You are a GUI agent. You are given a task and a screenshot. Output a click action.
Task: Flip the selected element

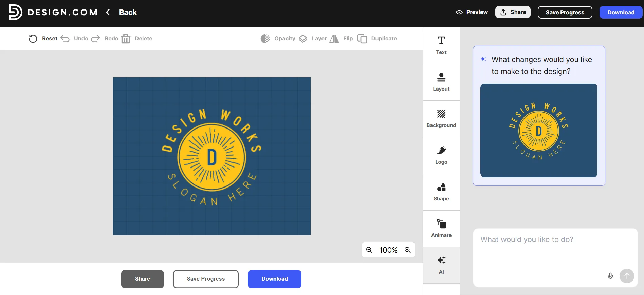tap(341, 39)
